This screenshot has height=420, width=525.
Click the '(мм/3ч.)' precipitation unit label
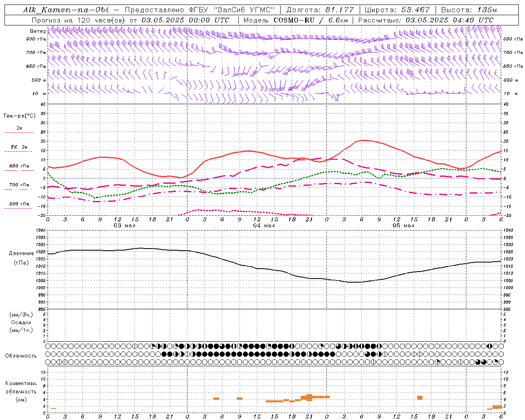pyautogui.click(x=21, y=315)
